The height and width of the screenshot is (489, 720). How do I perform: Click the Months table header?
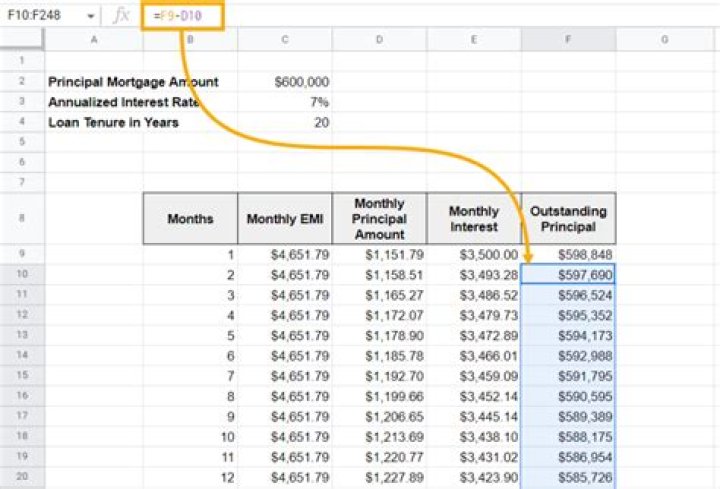pyautogui.click(x=190, y=219)
